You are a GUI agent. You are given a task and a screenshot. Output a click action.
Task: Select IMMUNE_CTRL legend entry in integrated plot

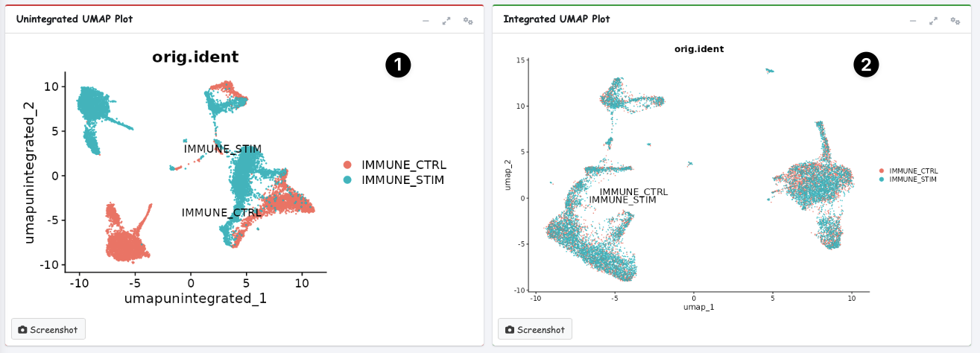point(912,171)
